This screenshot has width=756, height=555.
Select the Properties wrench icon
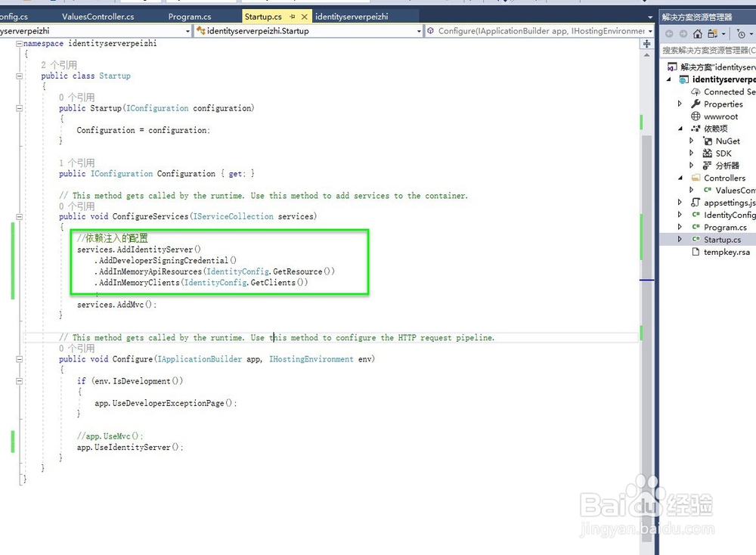pyautogui.click(x=696, y=104)
